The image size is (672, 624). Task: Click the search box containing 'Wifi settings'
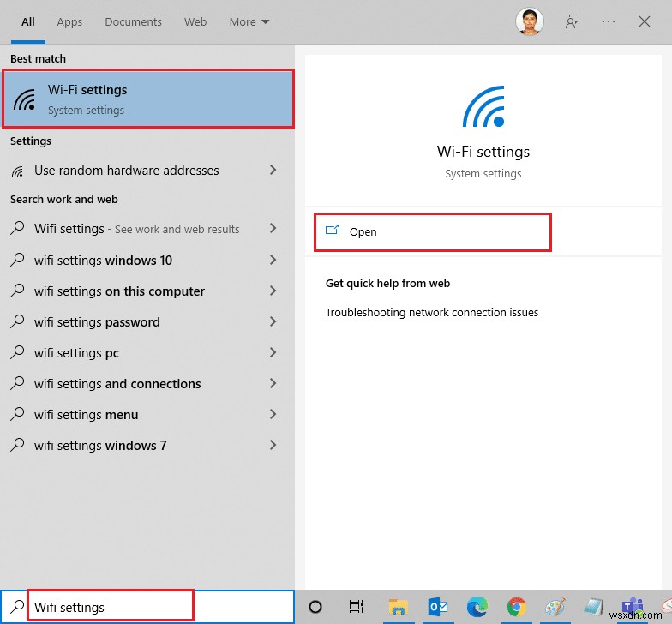(111, 607)
